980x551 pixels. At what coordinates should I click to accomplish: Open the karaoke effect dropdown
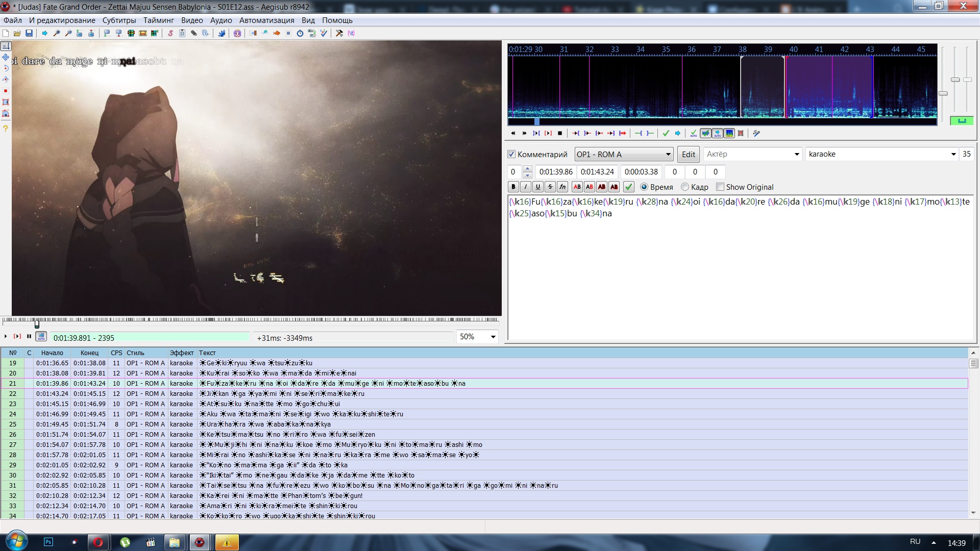[x=953, y=154]
